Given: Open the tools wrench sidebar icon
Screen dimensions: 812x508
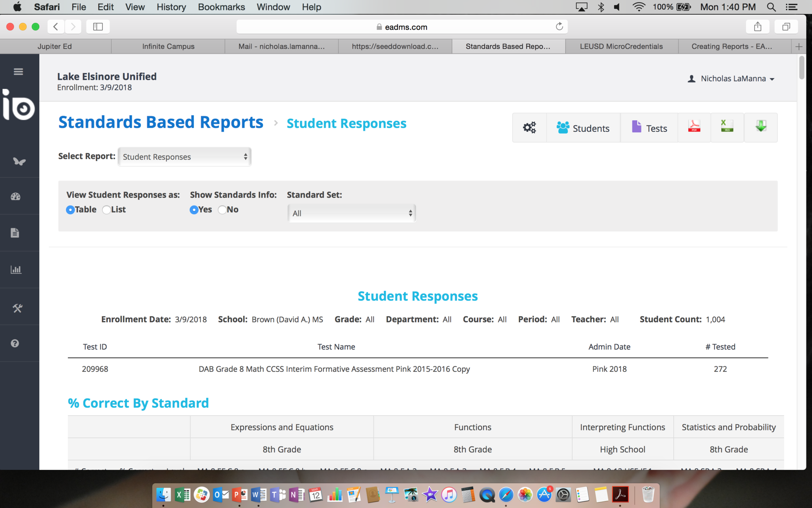Looking at the screenshot, I should 17,308.
